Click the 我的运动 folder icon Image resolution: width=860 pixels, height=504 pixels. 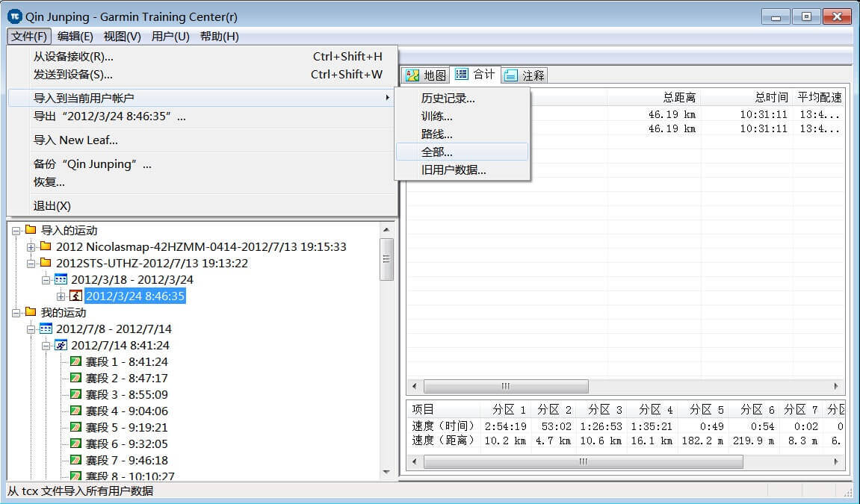31,312
